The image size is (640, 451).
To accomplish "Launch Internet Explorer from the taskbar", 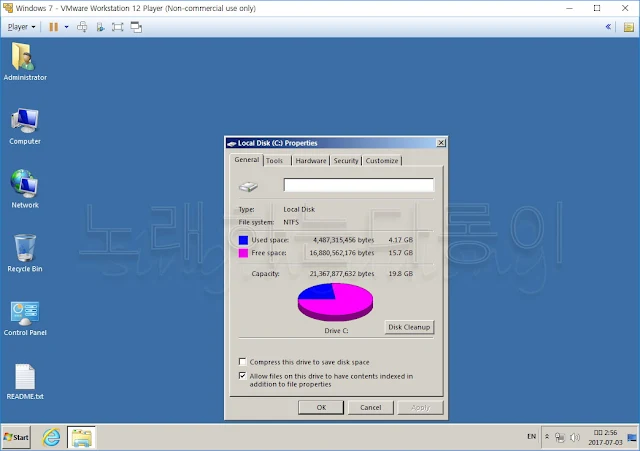I will [51, 438].
